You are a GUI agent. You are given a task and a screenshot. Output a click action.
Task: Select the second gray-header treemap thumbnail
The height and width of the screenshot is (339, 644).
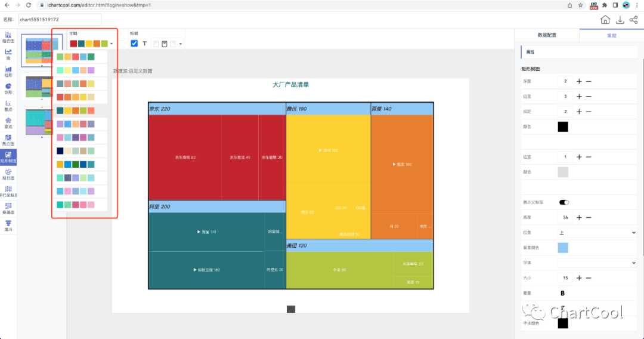pyautogui.click(x=39, y=86)
